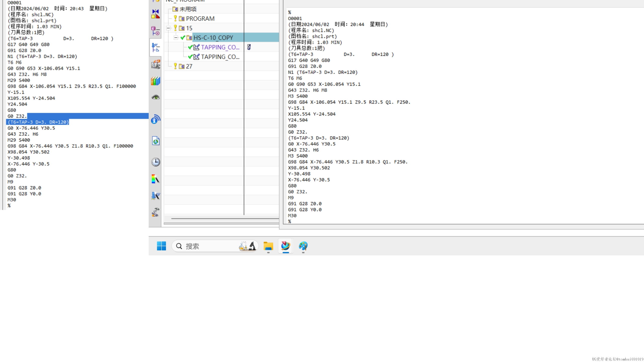
Task: Open the Roles sidebar icon at bottom
Action: pyautogui.click(x=155, y=212)
